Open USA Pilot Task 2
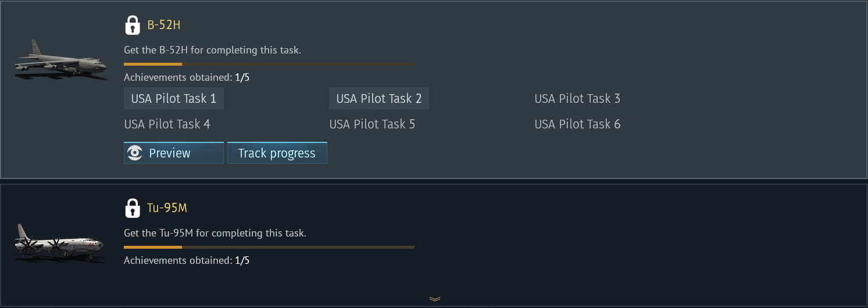Image resolution: width=868 pixels, height=308 pixels. point(379,99)
